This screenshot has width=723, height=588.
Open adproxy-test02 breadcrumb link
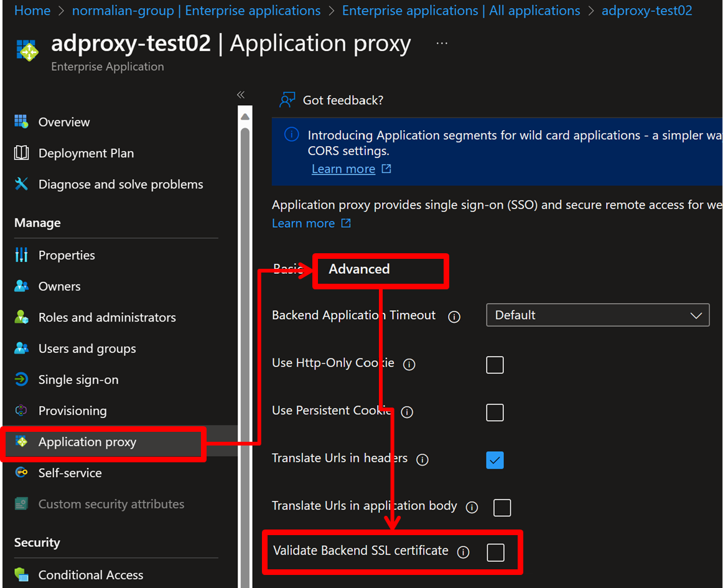(x=647, y=10)
